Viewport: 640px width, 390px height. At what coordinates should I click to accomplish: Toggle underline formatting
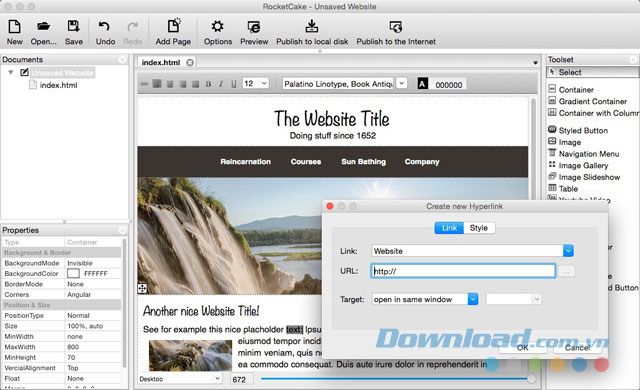pos(234,84)
